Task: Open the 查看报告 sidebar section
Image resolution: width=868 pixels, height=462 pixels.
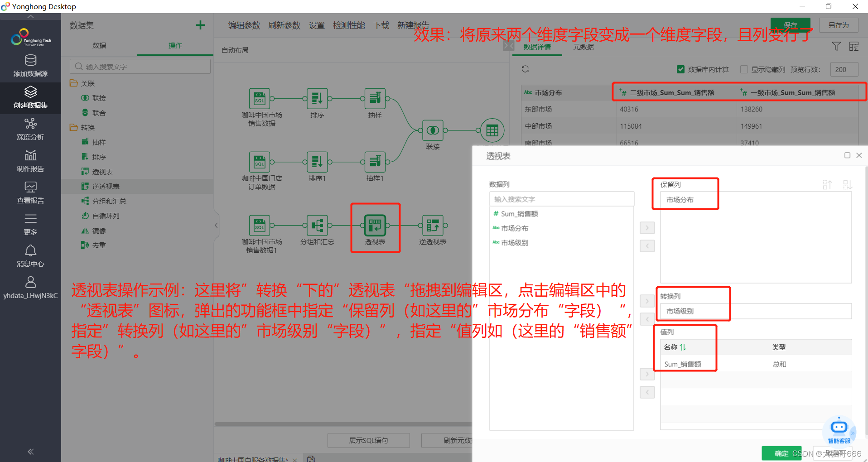Action: tap(30, 193)
